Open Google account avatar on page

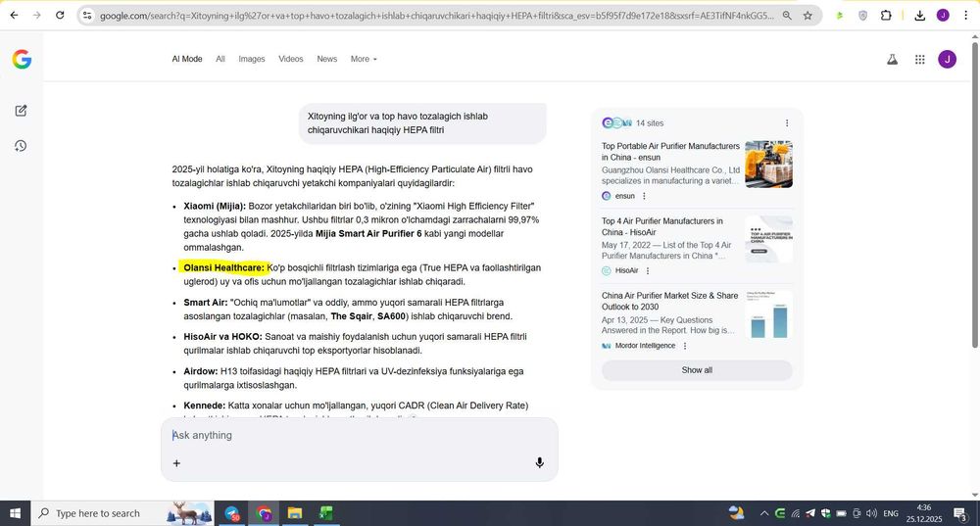click(x=947, y=60)
